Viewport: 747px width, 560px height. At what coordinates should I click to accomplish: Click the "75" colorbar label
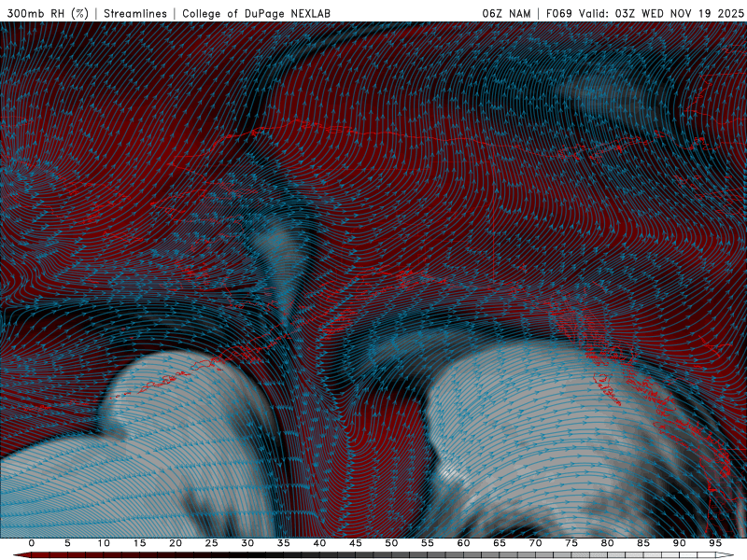571,543
